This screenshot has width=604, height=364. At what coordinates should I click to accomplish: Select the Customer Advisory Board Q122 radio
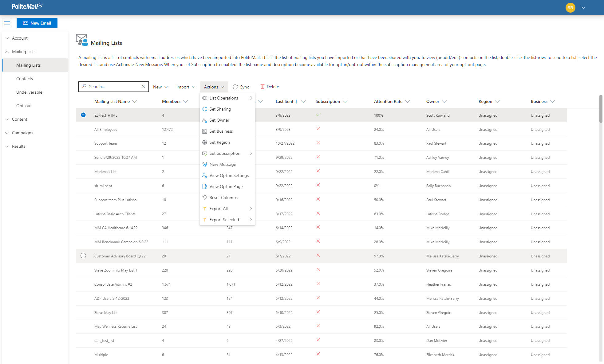pyautogui.click(x=83, y=256)
